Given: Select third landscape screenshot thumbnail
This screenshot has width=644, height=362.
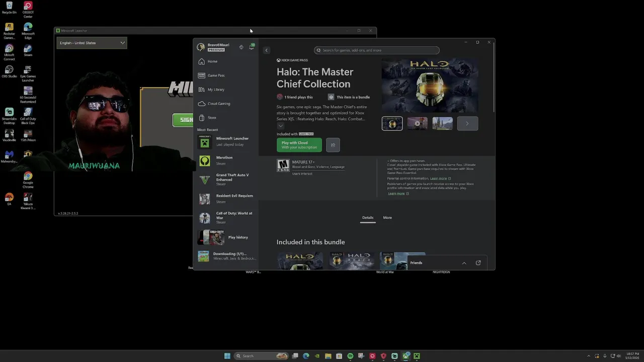Looking at the screenshot, I should (x=442, y=123).
